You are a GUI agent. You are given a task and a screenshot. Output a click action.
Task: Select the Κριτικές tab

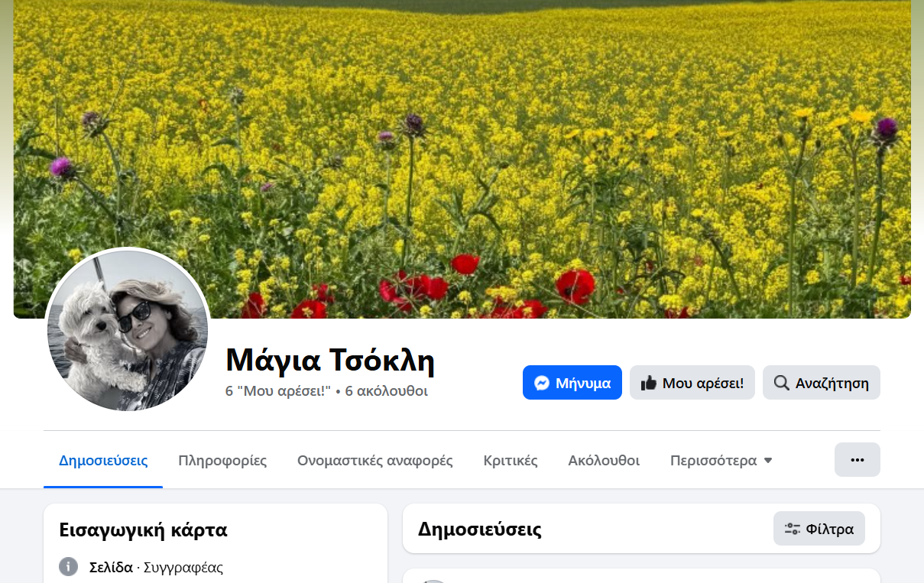[511, 461]
